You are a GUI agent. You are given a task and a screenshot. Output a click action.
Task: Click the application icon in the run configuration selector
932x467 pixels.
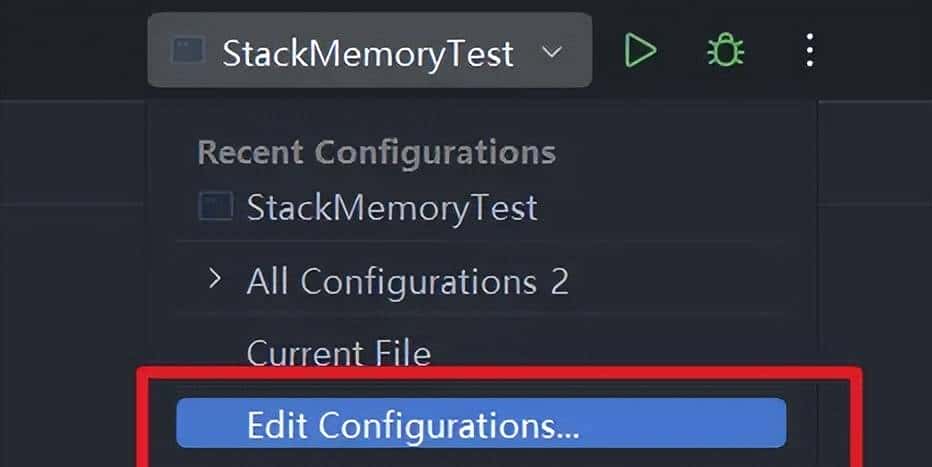(x=188, y=50)
